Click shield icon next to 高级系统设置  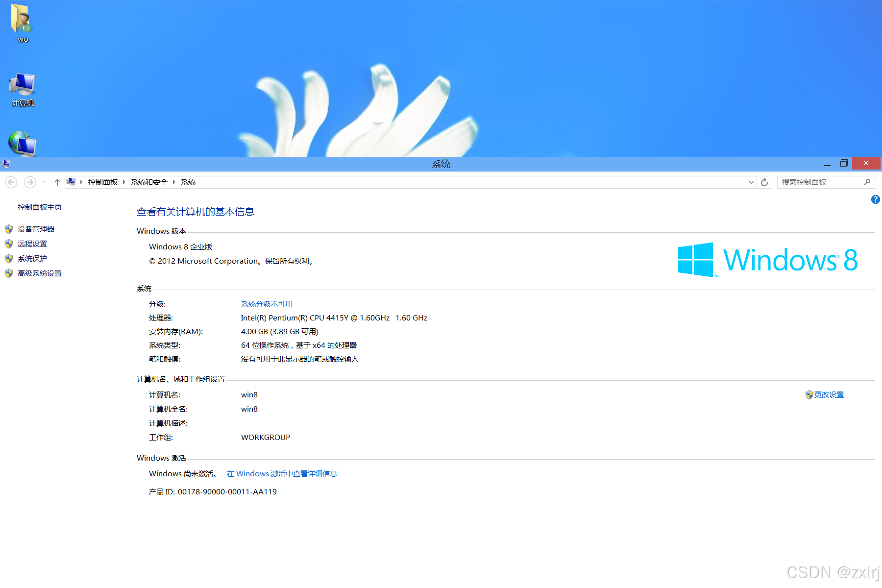coord(9,273)
